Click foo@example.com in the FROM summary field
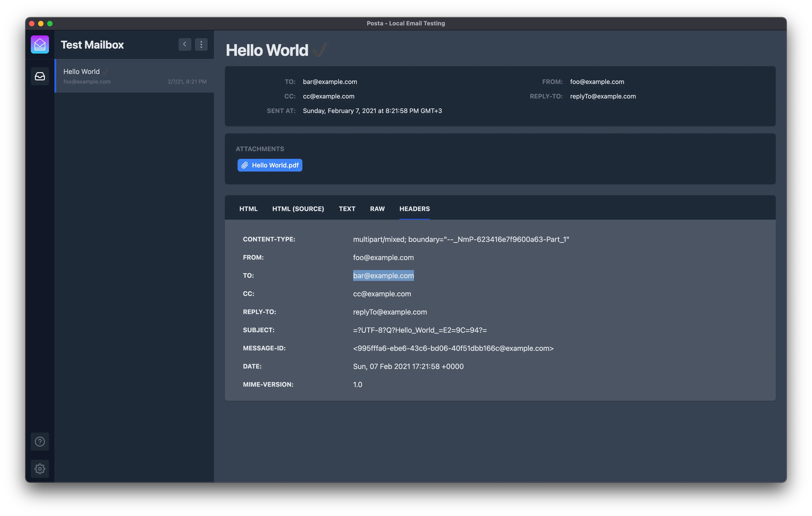This screenshot has width=812, height=516. coord(597,82)
